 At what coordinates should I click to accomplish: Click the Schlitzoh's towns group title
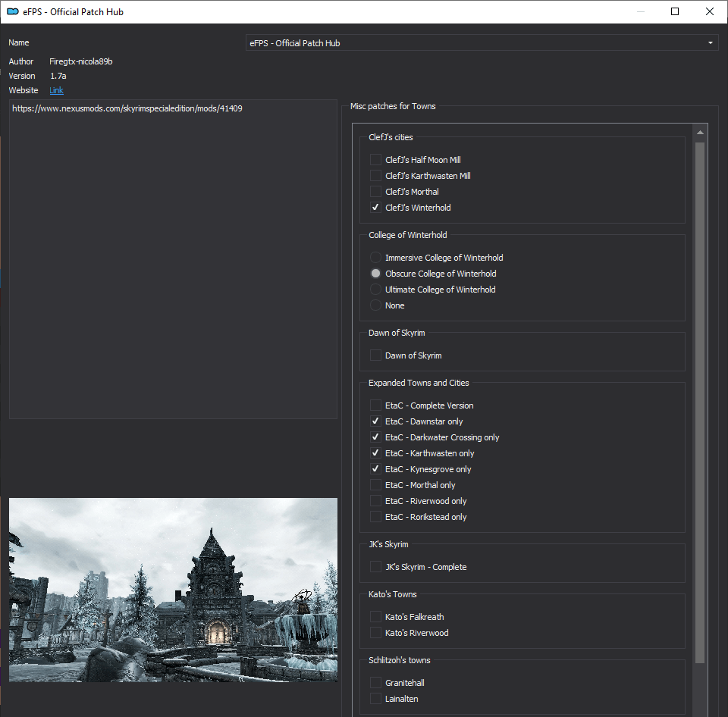[x=400, y=660]
